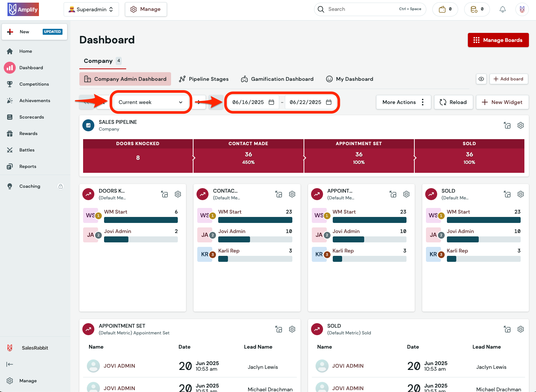Screen dimensions: 536x392
Task: Click the Manage Boards button
Action: point(498,40)
